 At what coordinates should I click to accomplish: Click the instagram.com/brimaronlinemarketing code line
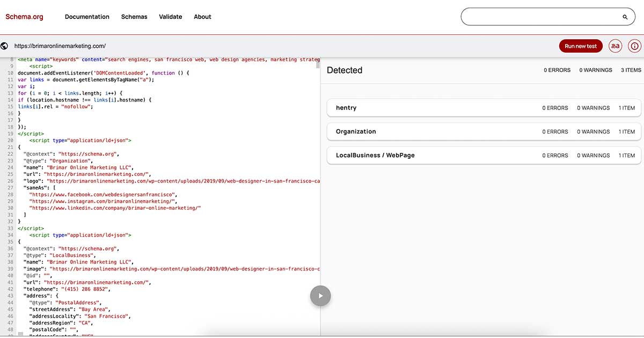click(x=103, y=201)
